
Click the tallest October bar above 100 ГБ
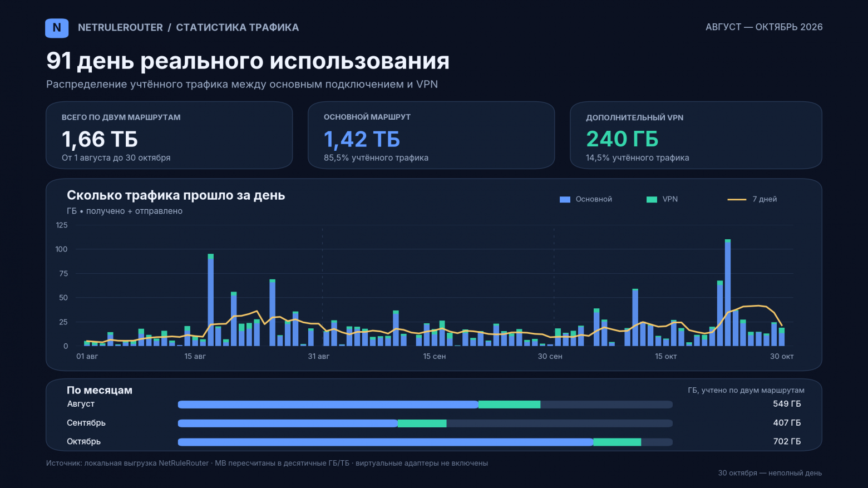point(728,293)
